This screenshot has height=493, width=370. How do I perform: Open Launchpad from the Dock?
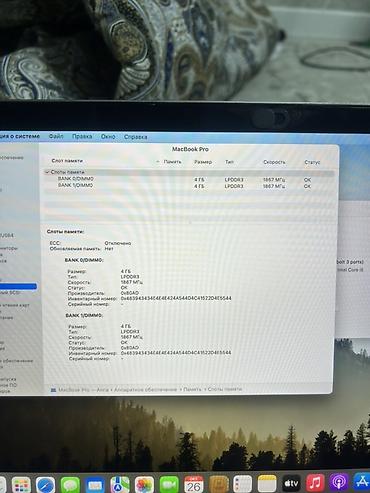(x=21, y=485)
